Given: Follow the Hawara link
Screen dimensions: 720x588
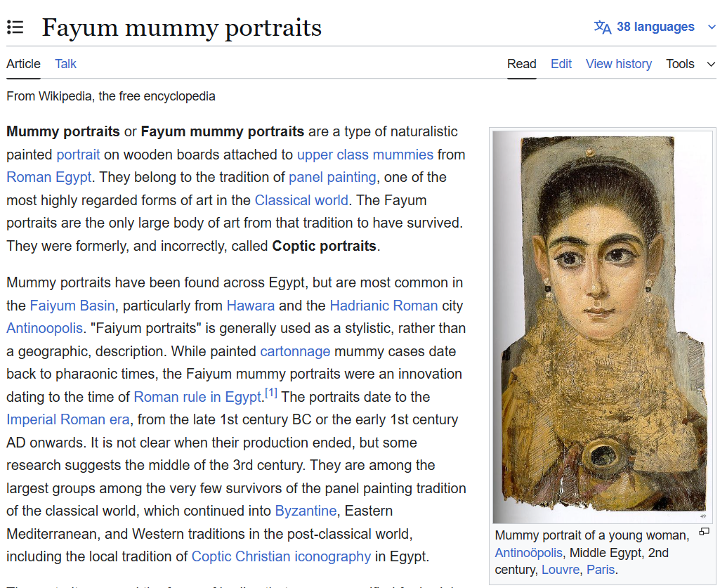Looking at the screenshot, I should [251, 306].
